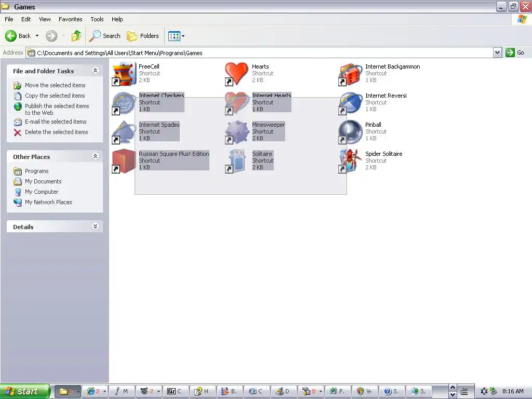Click the keyboard icon beside the tray
This screenshot has width=532, height=399.
tap(464, 391)
